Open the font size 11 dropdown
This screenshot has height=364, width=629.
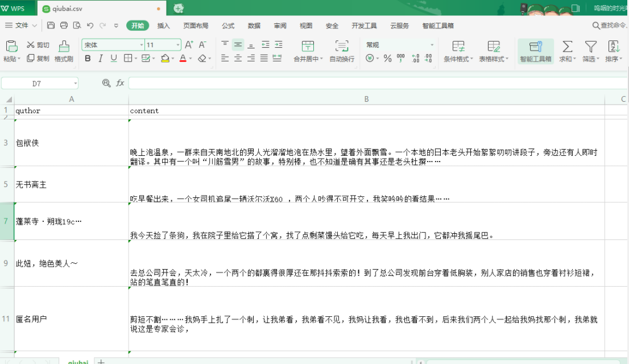tap(177, 45)
